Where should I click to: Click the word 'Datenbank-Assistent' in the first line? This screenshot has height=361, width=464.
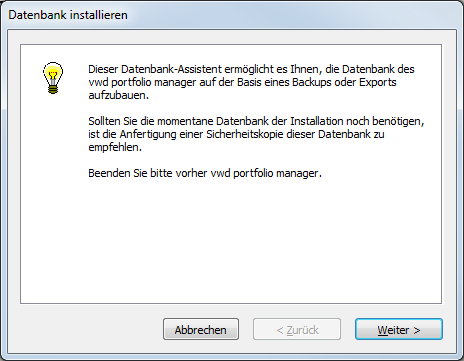coord(171,69)
